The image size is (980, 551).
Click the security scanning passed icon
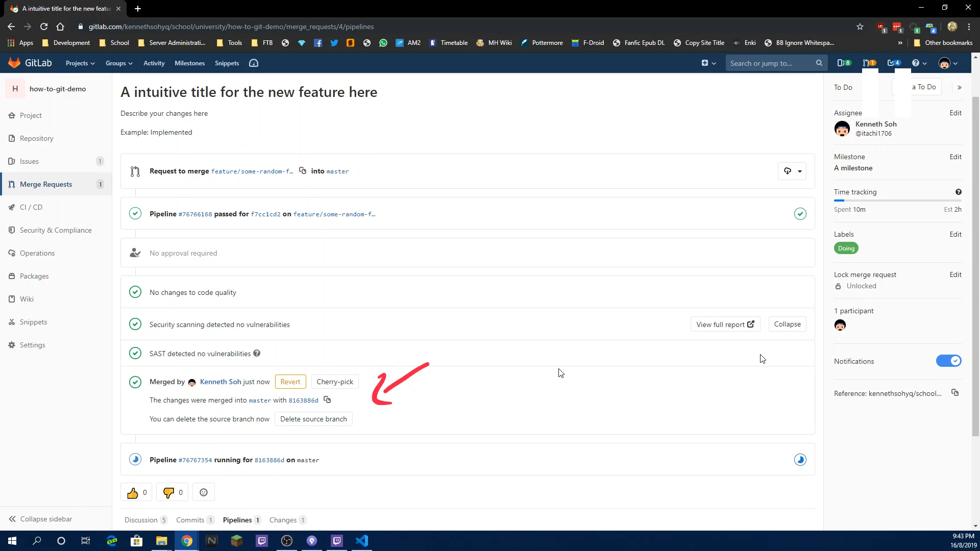click(x=135, y=324)
